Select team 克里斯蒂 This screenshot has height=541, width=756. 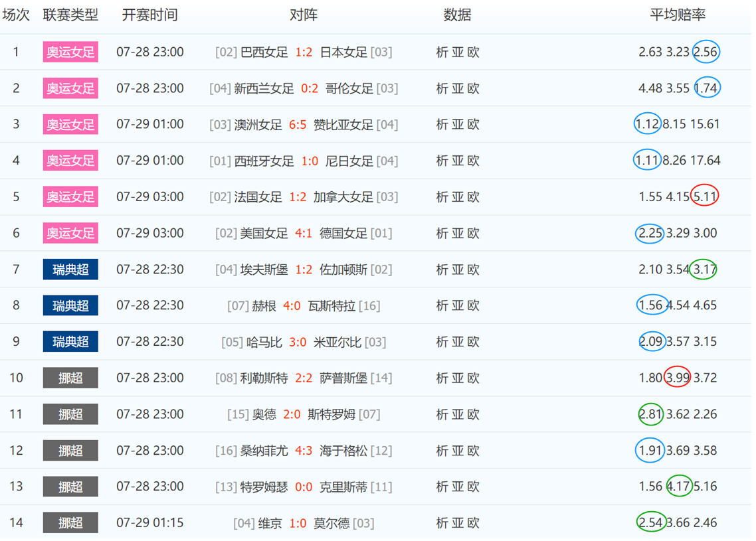point(343,487)
